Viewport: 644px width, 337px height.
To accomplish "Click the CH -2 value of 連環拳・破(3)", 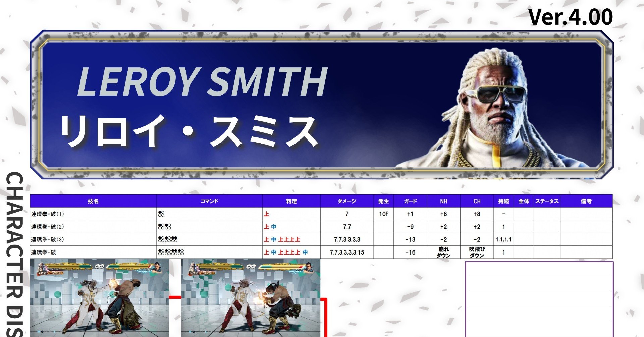I will tap(477, 239).
